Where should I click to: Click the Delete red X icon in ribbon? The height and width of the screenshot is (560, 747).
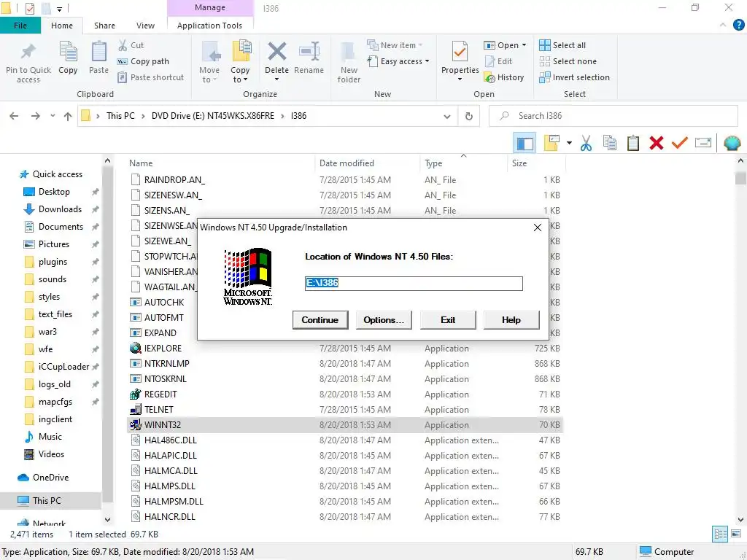(276, 52)
